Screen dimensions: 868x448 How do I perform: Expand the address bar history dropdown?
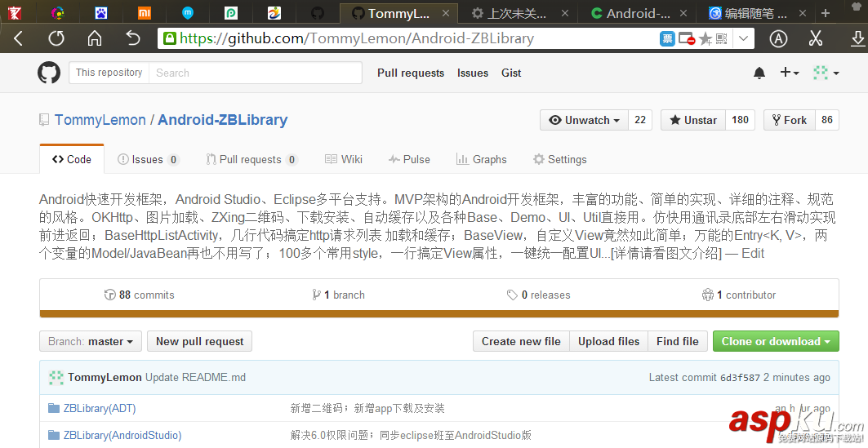tap(743, 38)
